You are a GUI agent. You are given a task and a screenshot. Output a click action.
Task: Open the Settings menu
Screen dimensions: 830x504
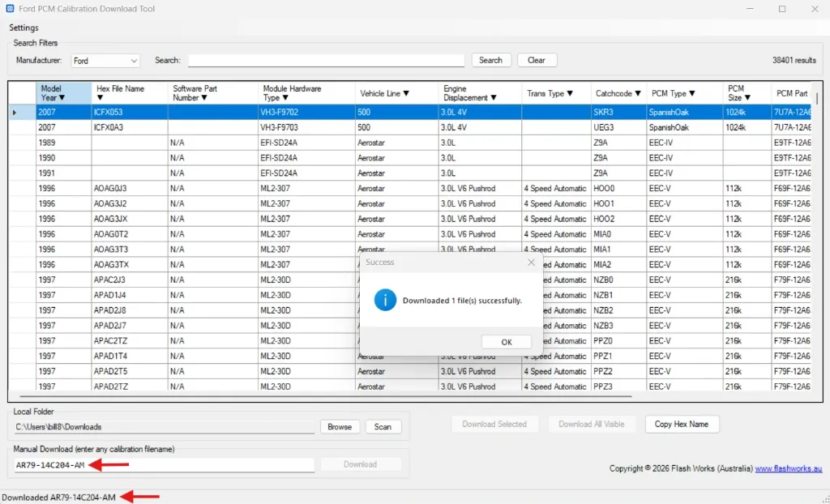click(24, 28)
